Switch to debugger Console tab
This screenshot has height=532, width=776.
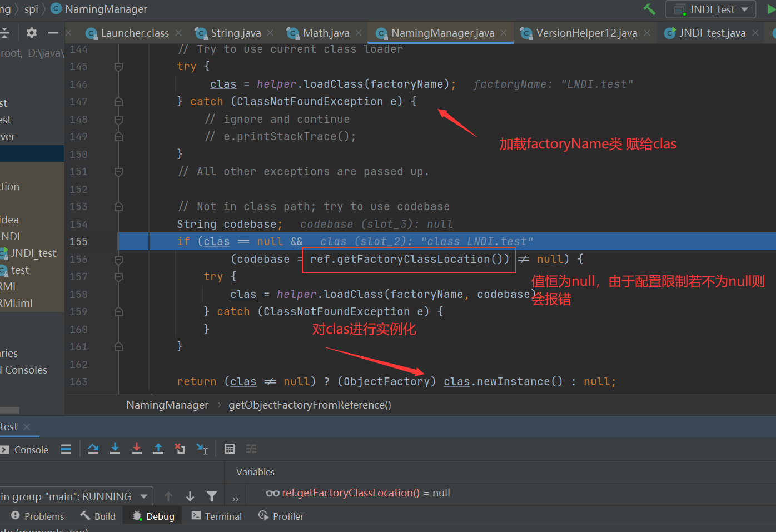25,450
